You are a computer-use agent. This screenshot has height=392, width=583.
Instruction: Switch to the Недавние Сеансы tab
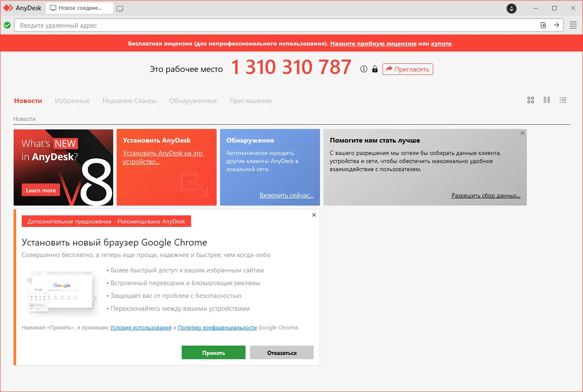point(129,100)
